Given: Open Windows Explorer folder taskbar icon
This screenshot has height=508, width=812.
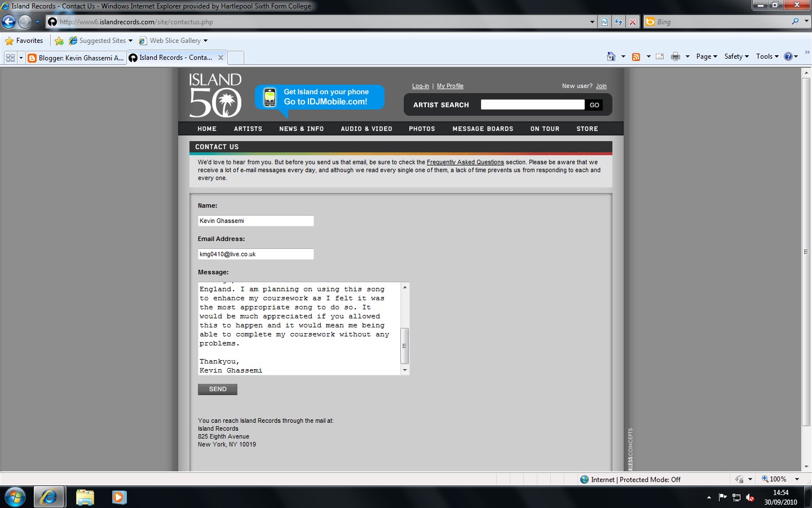Looking at the screenshot, I should pyautogui.click(x=85, y=497).
